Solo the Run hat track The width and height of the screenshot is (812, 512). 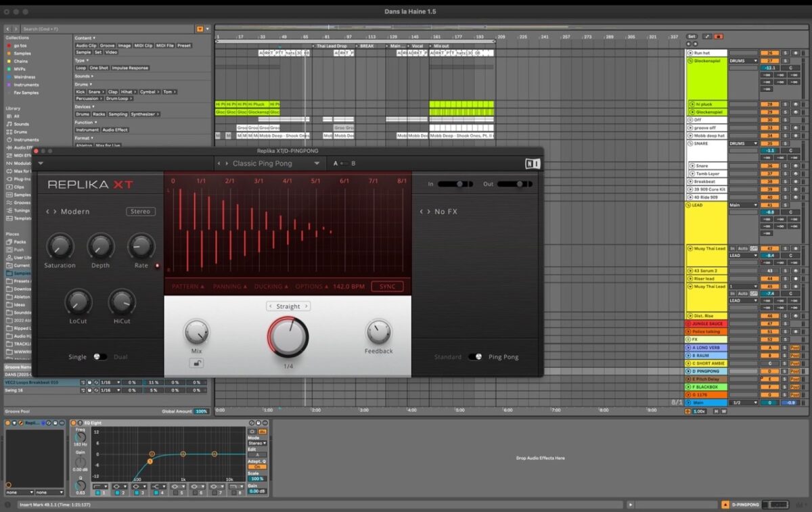point(786,53)
